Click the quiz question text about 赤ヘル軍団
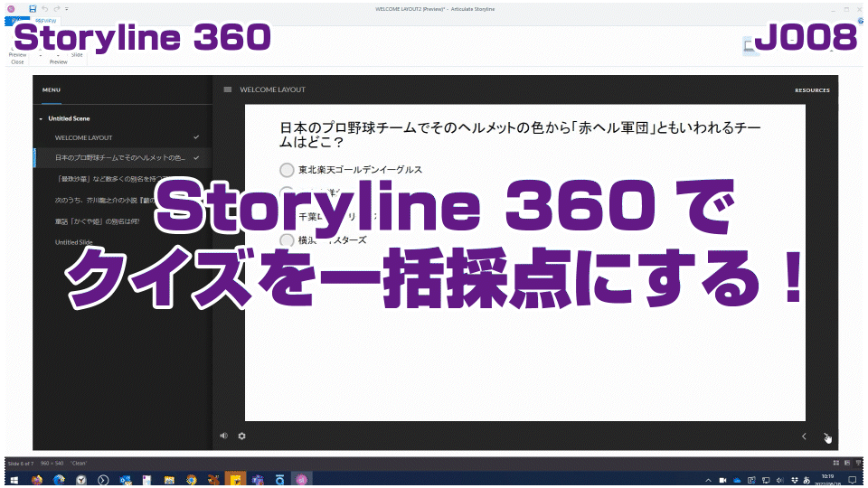This screenshot has width=868, height=488. (521, 135)
